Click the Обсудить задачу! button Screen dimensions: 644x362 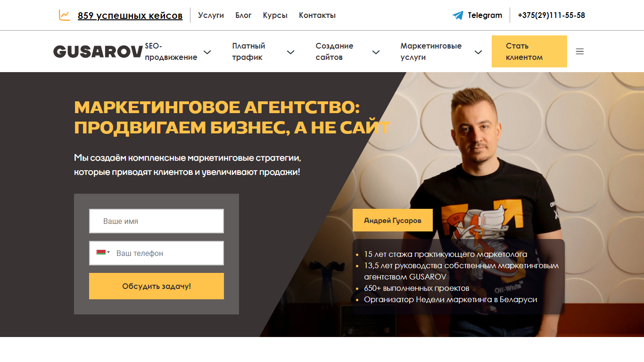(157, 286)
